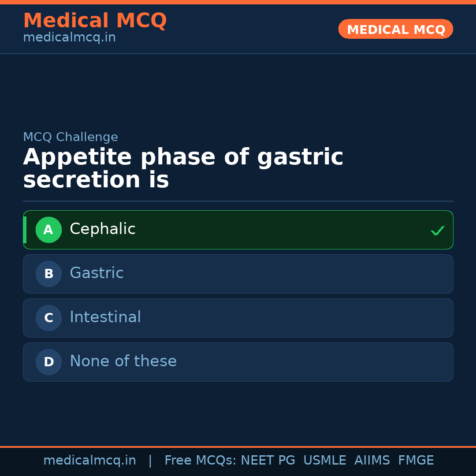Image resolution: width=476 pixels, height=476 pixels.
Task: Choose the Gastric answer option
Action: tap(97, 273)
